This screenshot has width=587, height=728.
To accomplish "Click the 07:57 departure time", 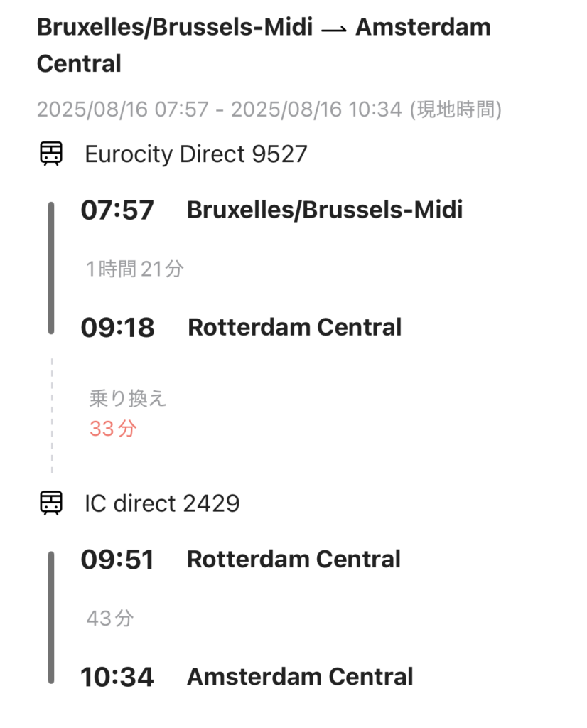I will pos(117,210).
